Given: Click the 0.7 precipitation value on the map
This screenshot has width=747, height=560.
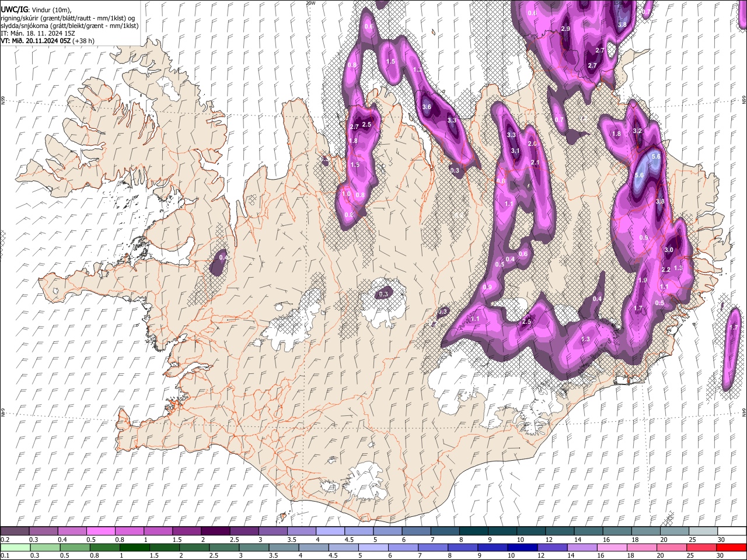Looking at the screenshot, I should (x=559, y=120).
